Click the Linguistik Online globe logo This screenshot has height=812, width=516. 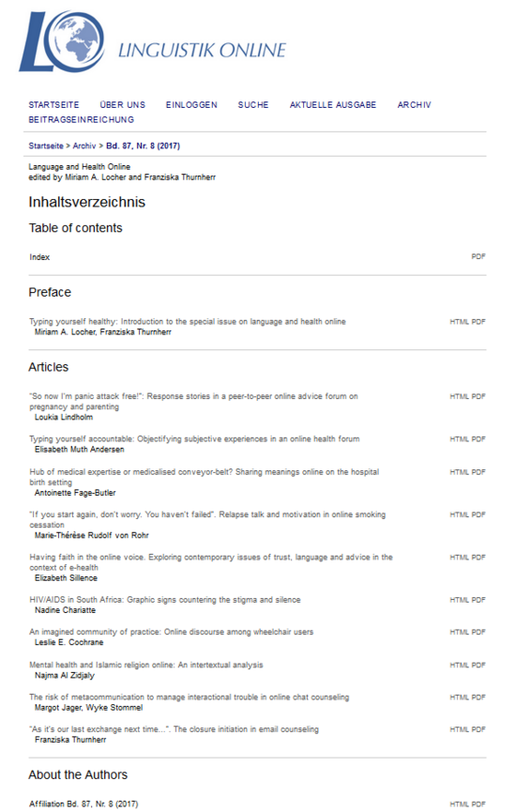pos(62,41)
